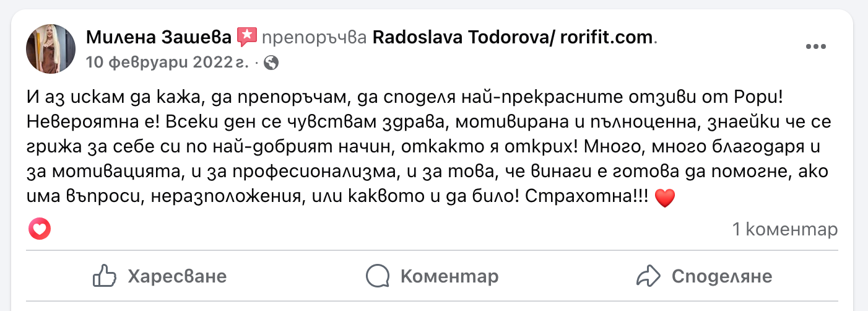Click the word препоръчва in the header
The image size is (868, 311).
tap(314, 38)
